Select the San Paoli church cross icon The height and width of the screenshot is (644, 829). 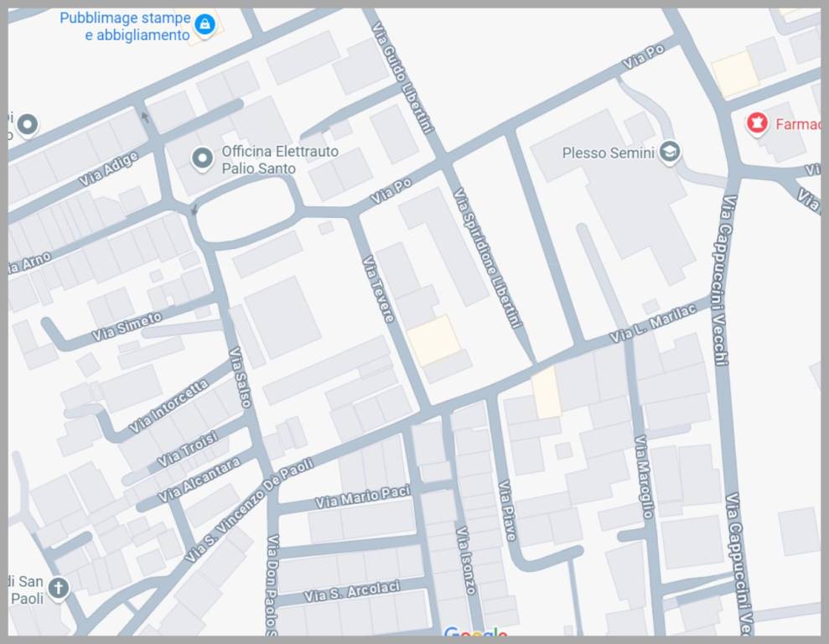(x=58, y=587)
